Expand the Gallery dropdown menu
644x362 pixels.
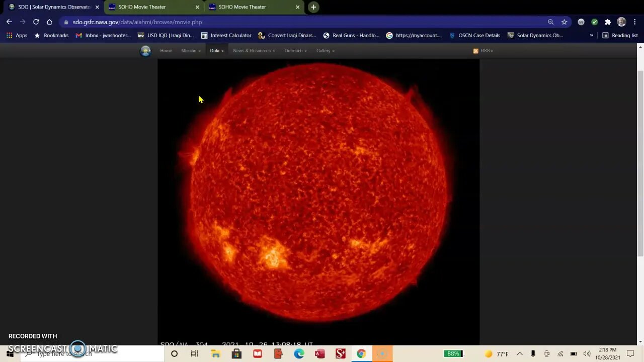pyautogui.click(x=325, y=51)
